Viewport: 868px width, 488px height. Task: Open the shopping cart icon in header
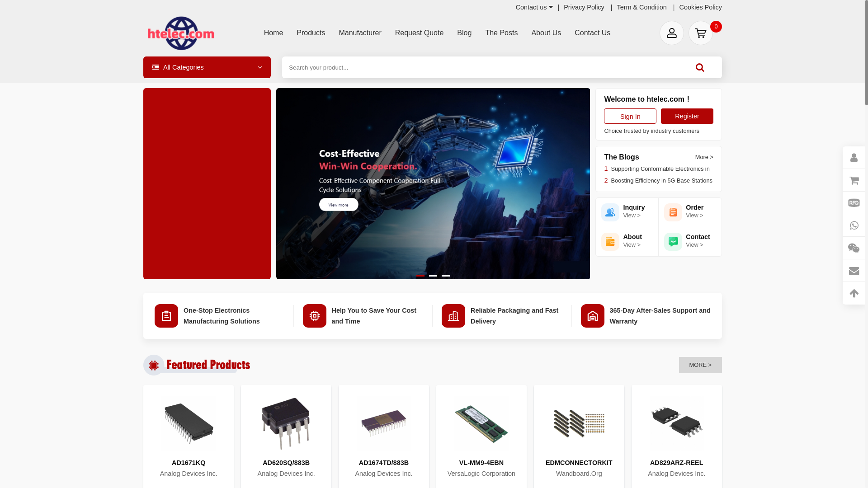[700, 33]
